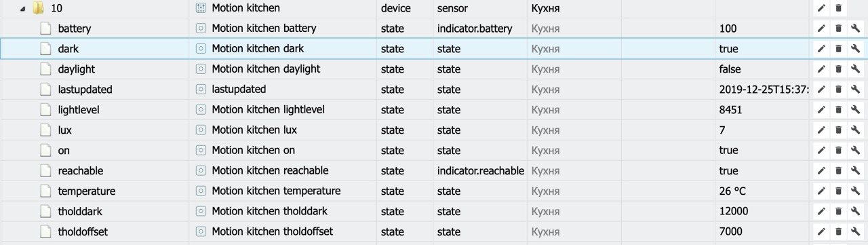Click the name 'Motion kitchen lux'
This screenshot has height=245, width=868.
(x=254, y=130)
